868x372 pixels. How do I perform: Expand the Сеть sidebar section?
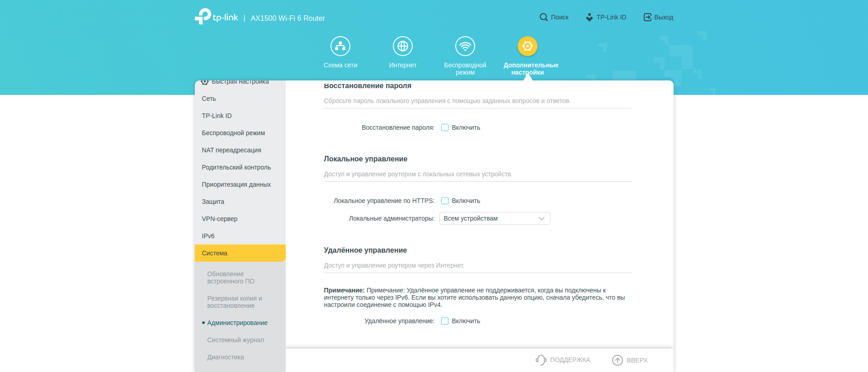tap(209, 99)
